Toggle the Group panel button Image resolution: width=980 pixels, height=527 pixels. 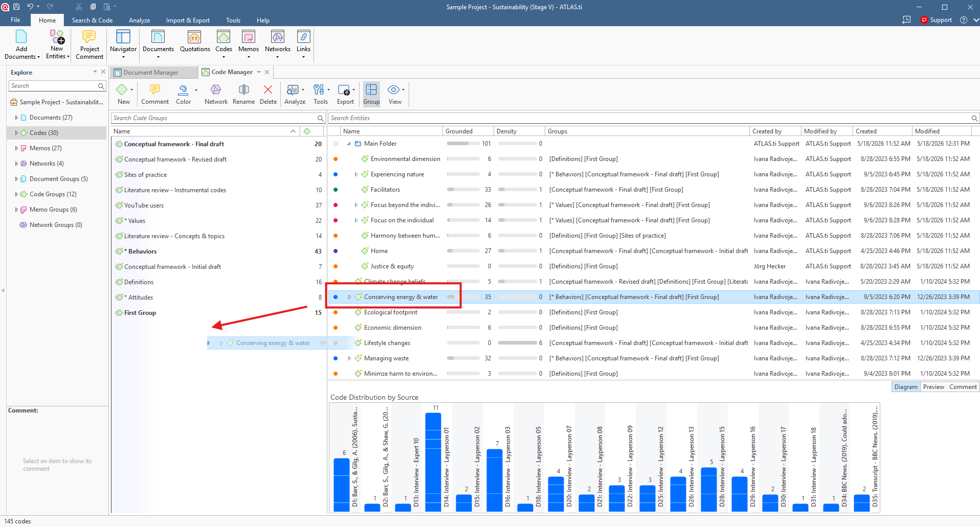(x=371, y=95)
